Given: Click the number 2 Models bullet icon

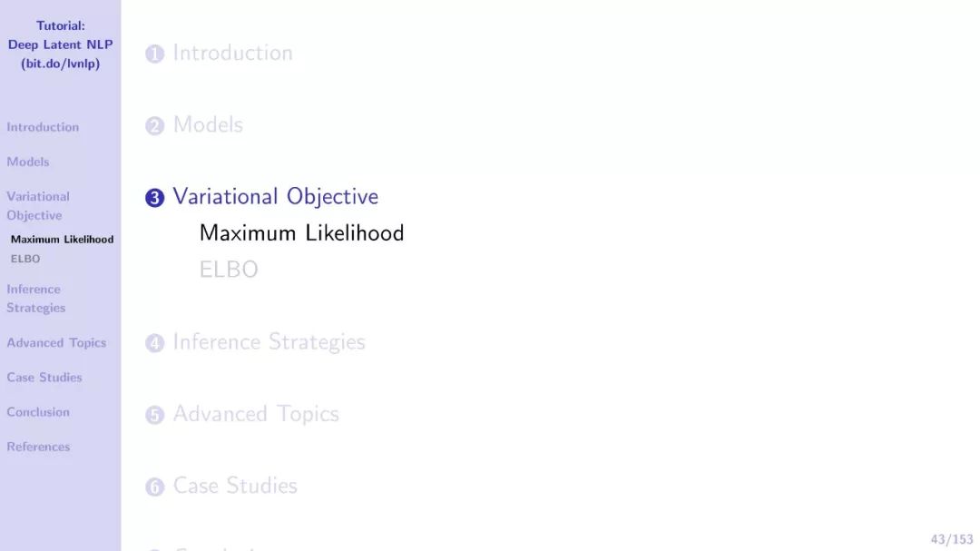Looking at the screenshot, I should [154, 125].
